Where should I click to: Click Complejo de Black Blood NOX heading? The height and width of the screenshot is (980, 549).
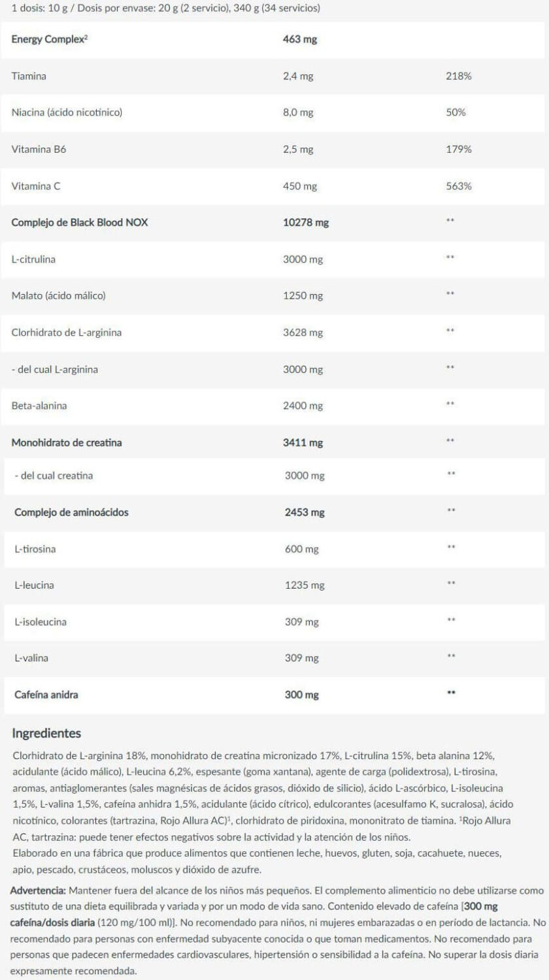pyautogui.click(x=80, y=223)
